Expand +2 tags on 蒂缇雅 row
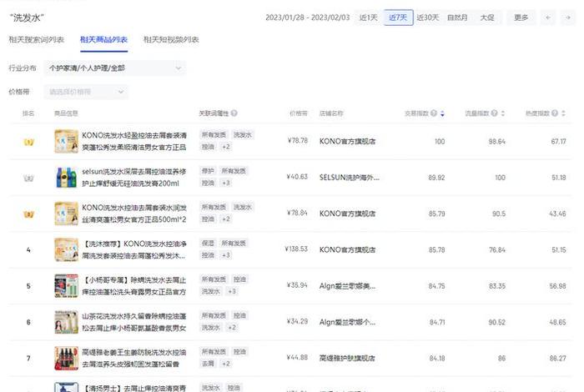This screenshot has height=392, width=584. 226,364
